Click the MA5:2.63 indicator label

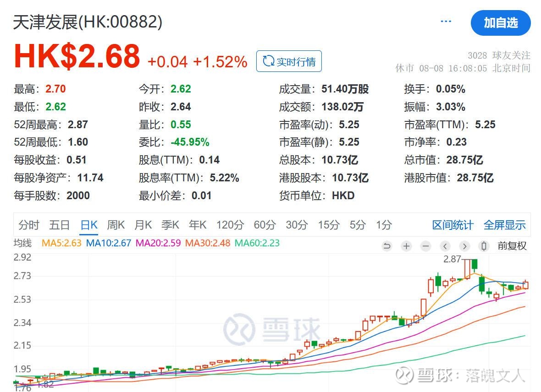coord(61,243)
